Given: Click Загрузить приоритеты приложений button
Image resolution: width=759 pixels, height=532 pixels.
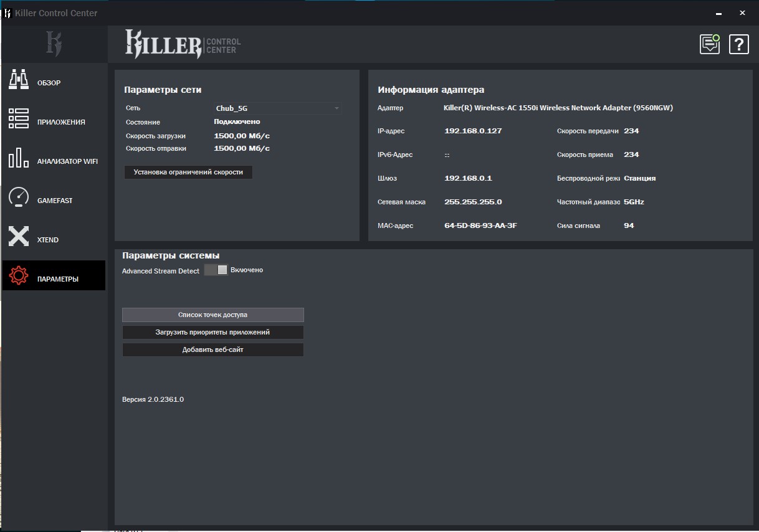Looking at the screenshot, I should pos(213,332).
